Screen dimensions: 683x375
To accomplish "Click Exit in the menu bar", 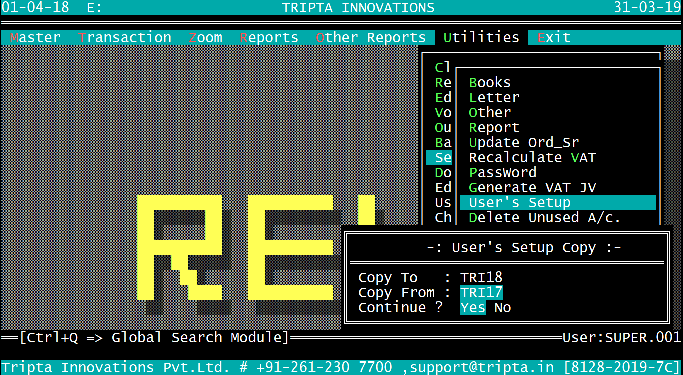I will [554, 37].
